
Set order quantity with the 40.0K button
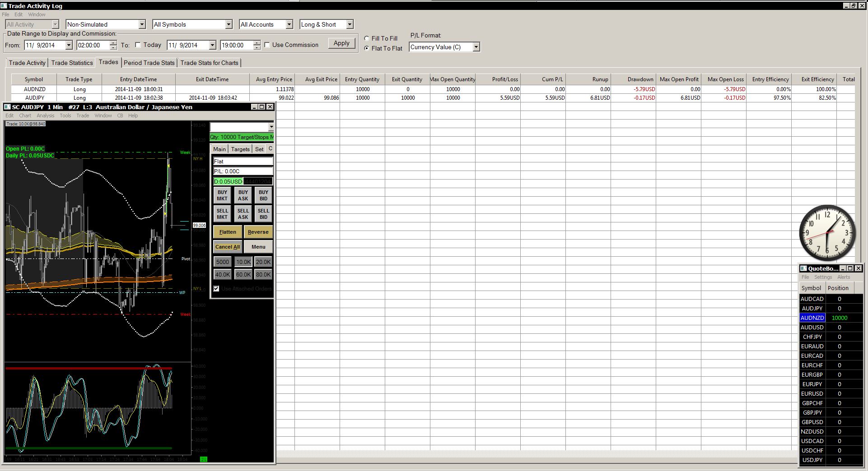pyautogui.click(x=222, y=274)
